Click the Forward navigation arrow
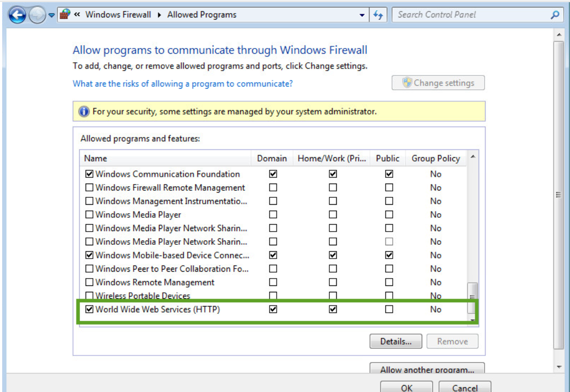570x392 pixels. 37,15
